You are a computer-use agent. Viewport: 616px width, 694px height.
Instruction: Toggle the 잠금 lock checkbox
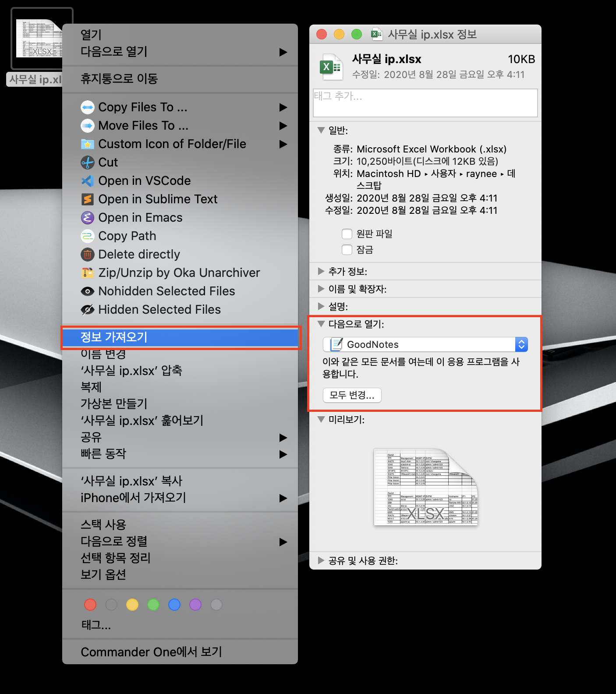347,250
